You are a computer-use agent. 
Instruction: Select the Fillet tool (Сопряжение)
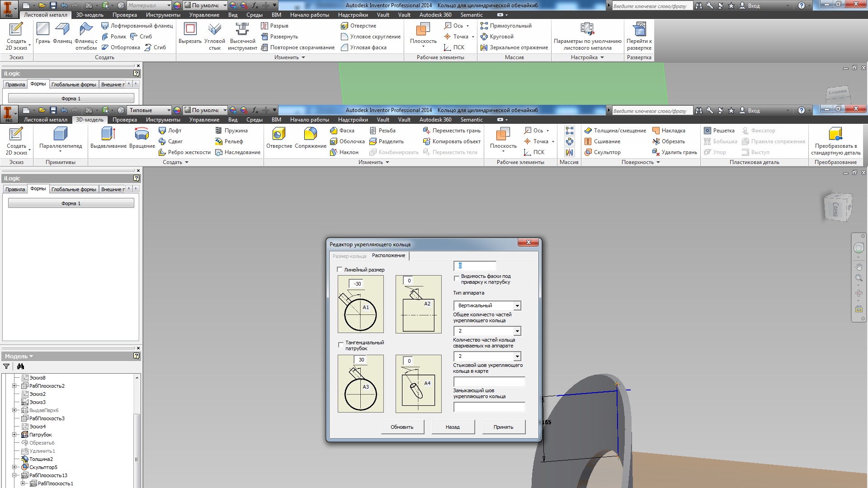pos(311,138)
